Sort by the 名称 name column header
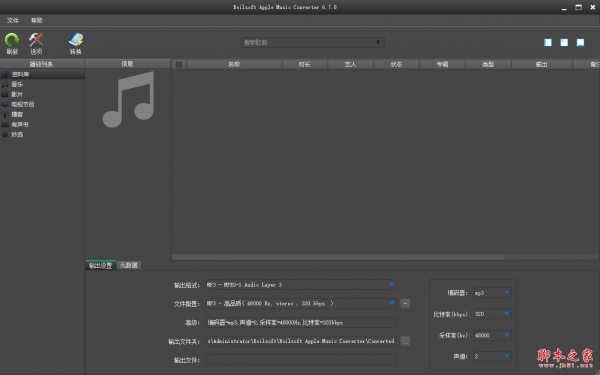Screen dimensions: 600x375 pos(234,64)
